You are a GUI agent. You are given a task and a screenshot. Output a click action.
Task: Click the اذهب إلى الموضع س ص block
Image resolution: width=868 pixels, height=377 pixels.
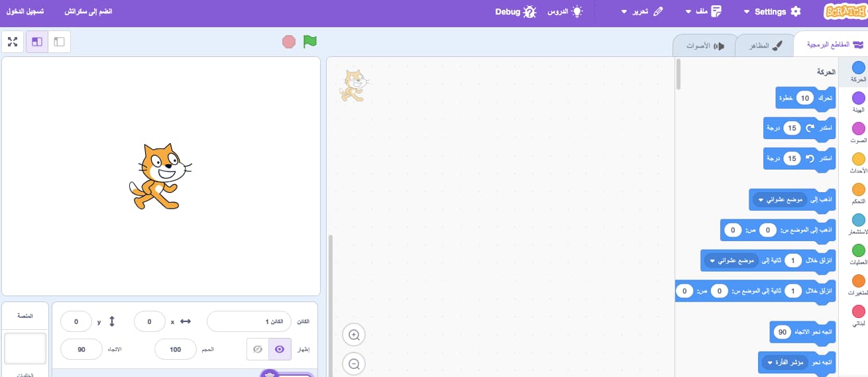(778, 230)
